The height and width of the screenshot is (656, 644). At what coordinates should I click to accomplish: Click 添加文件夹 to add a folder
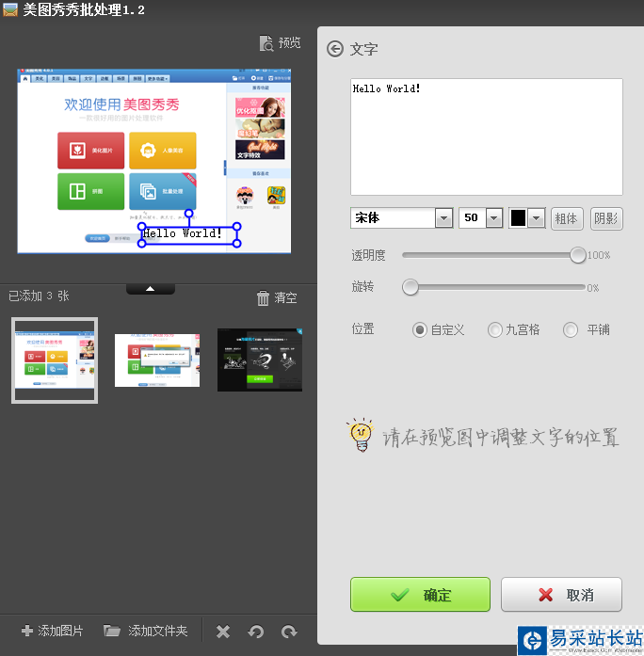[x=146, y=631]
